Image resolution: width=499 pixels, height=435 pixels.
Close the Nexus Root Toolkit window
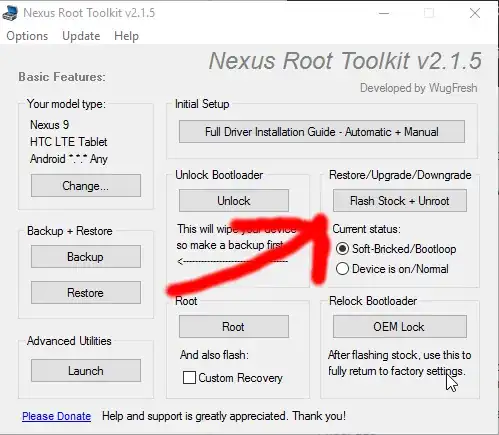[475, 13]
